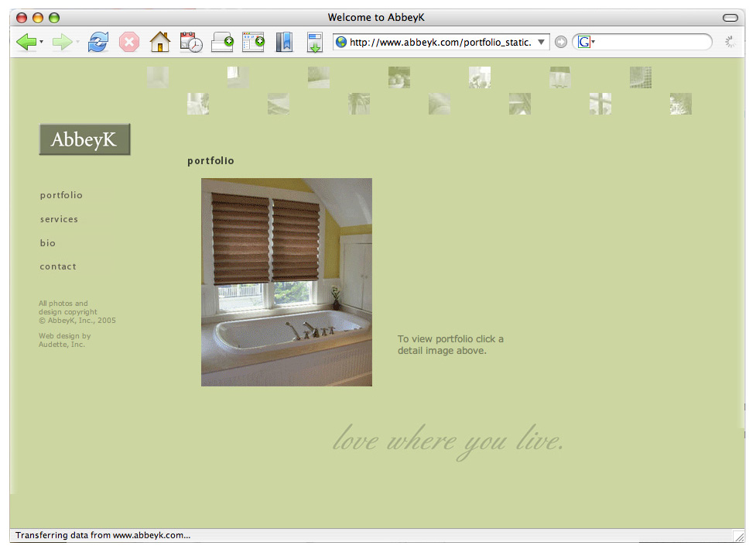Click in the Google search field
The image size is (756, 556).
pos(650,43)
